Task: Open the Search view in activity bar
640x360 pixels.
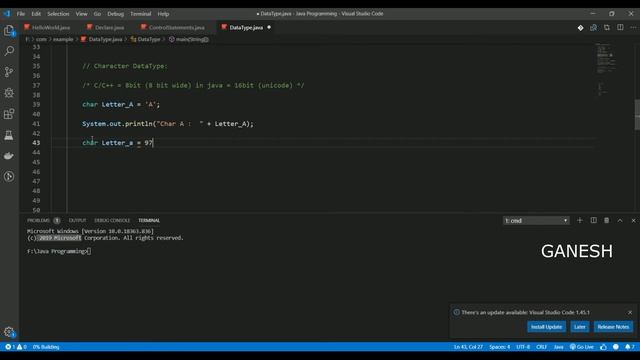Action: coord(9,51)
